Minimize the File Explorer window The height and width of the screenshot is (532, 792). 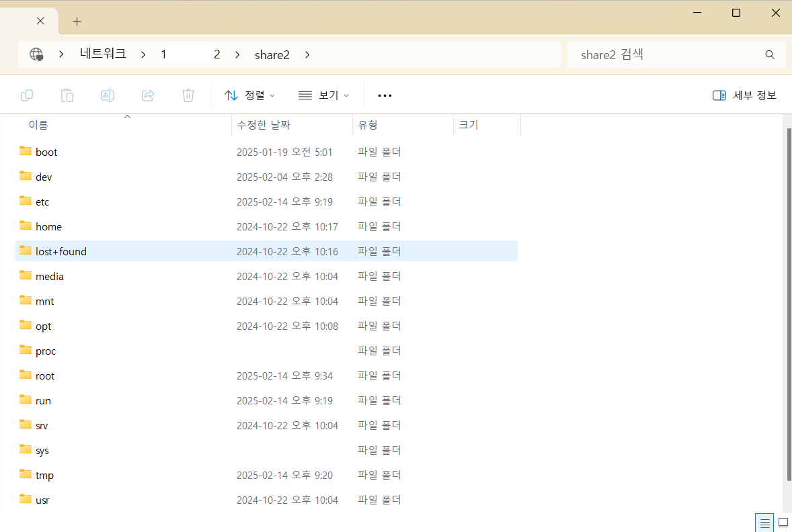click(697, 13)
